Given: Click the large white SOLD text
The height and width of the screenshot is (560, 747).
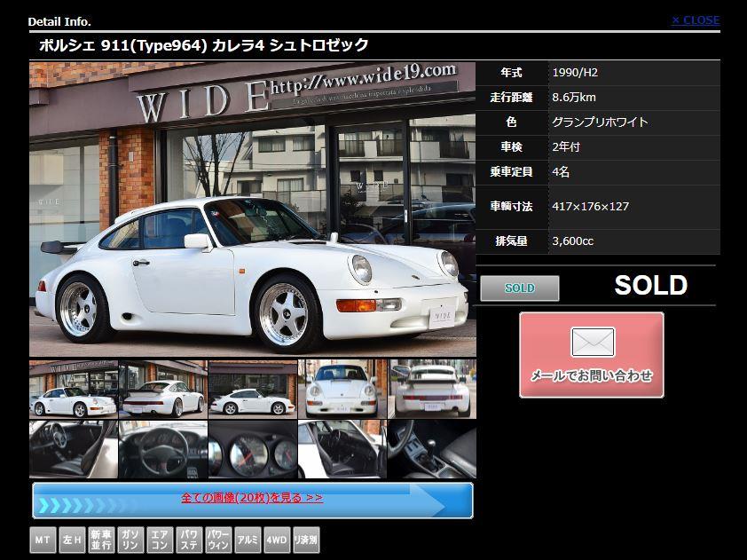Looking at the screenshot, I should [x=651, y=285].
